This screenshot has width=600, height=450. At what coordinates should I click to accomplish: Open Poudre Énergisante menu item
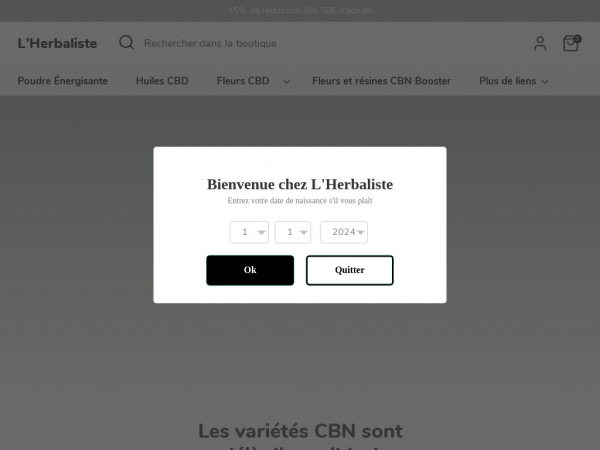pyautogui.click(x=63, y=81)
